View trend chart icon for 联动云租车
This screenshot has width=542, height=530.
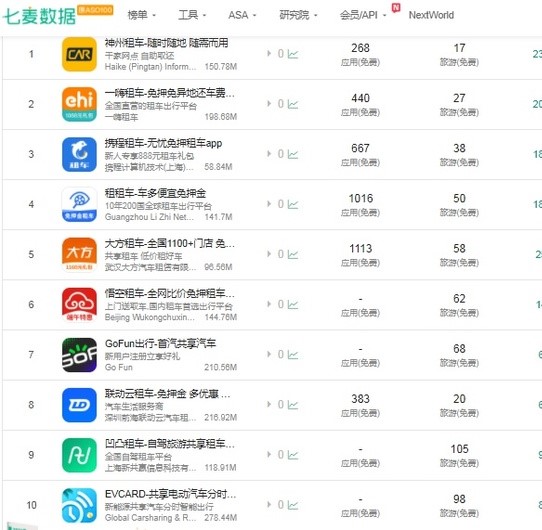293,405
